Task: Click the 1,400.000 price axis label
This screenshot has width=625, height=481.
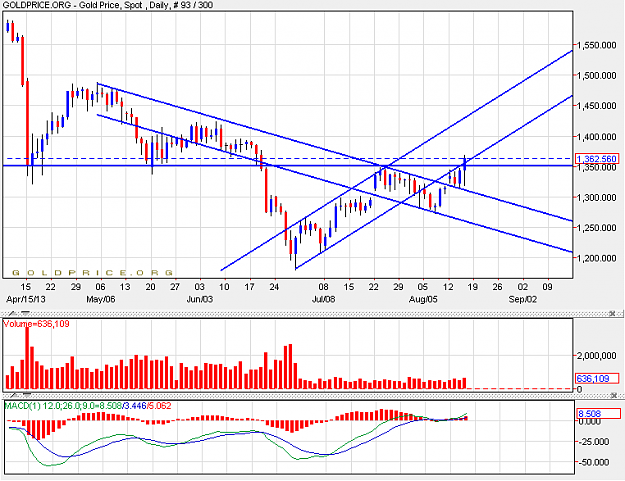Action: (597, 137)
